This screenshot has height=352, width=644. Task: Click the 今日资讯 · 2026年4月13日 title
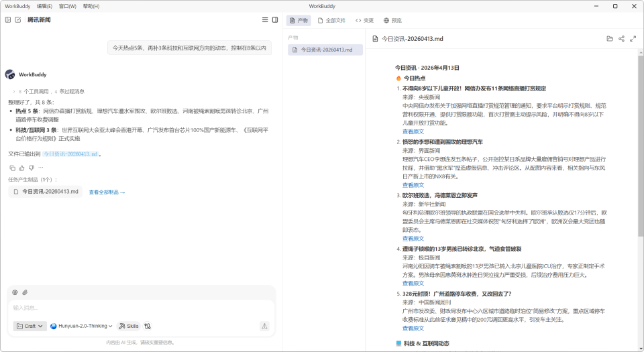click(x=427, y=68)
